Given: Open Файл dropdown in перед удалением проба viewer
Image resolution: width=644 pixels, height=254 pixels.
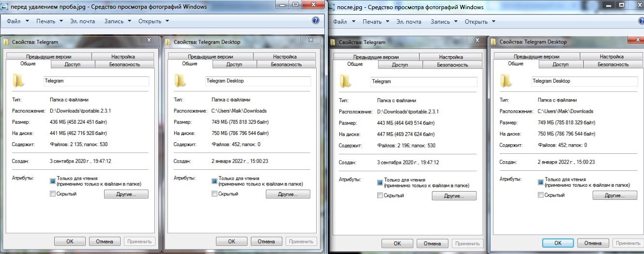Looking at the screenshot, I should [18, 21].
